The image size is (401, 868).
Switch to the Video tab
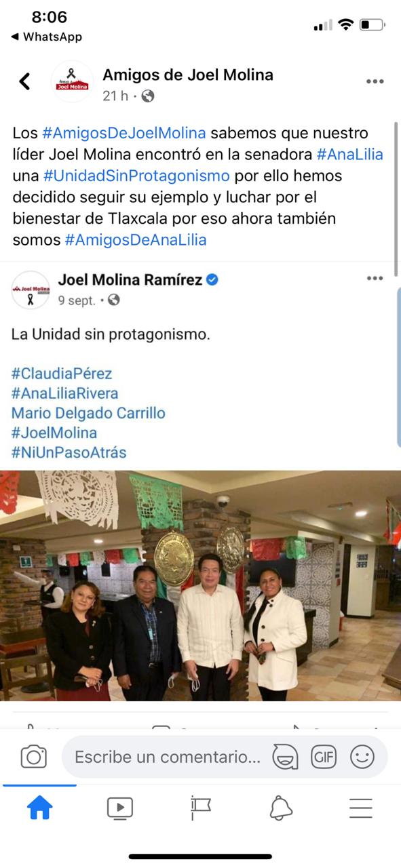pyautogui.click(x=120, y=808)
